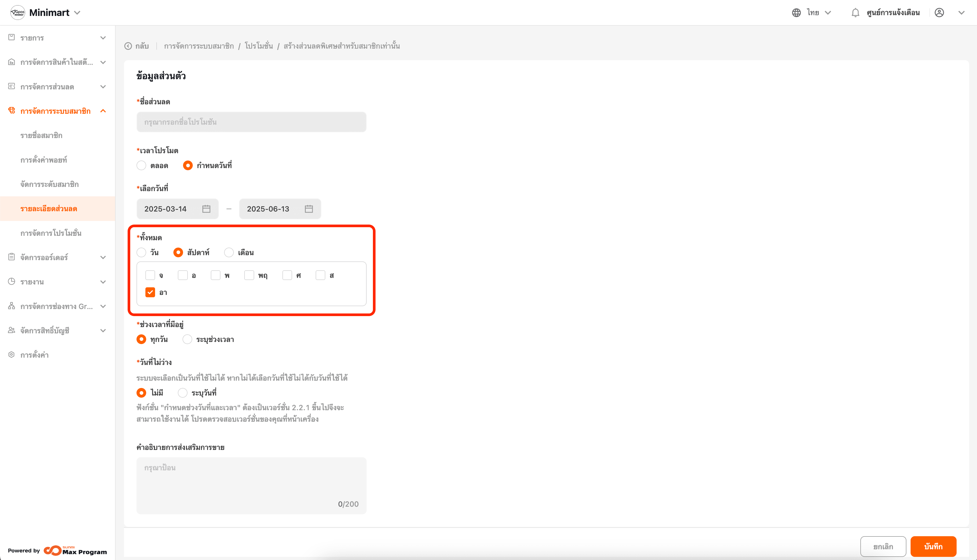Image resolution: width=977 pixels, height=560 pixels.
Task: Click the รายงาน clock icon in sidebar
Action: click(12, 282)
